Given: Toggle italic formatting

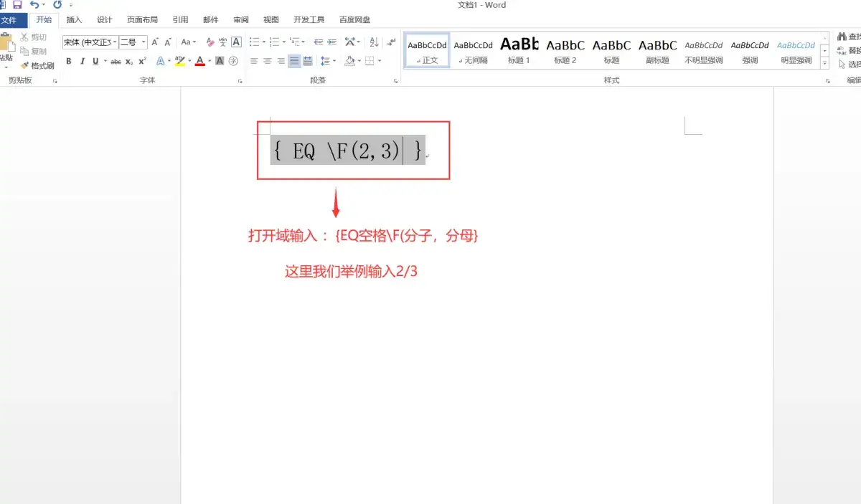Looking at the screenshot, I should pyautogui.click(x=82, y=62).
